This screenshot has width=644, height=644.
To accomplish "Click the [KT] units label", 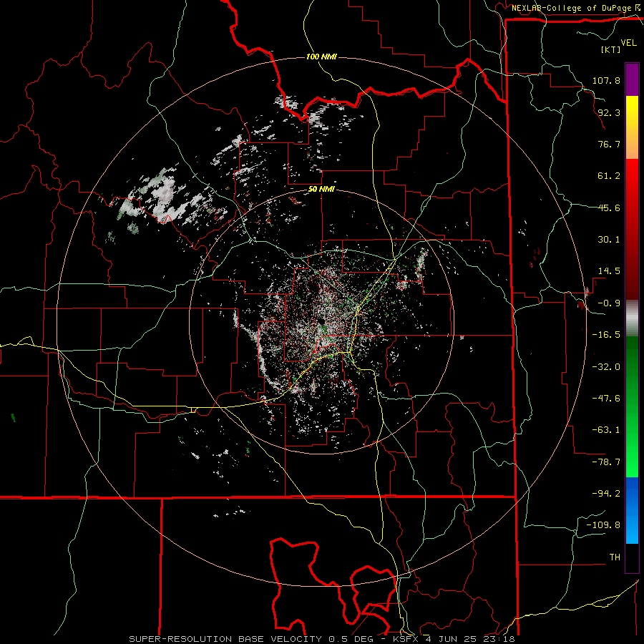I will click(x=611, y=49).
